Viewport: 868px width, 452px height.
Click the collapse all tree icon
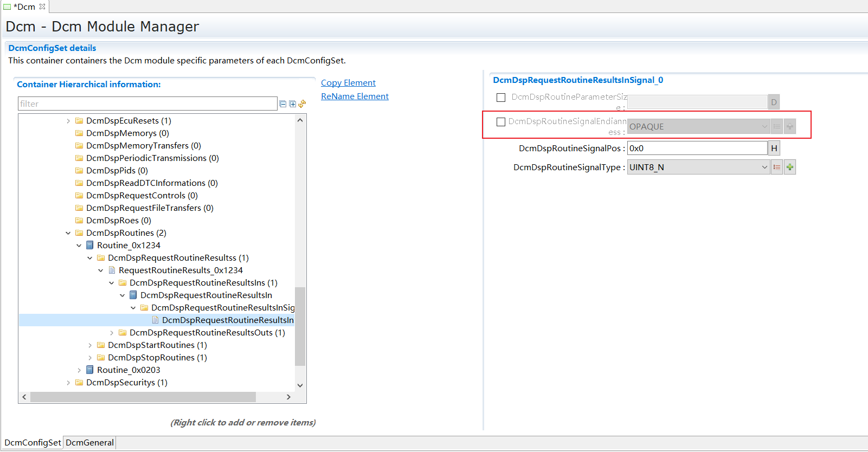[282, 104]
